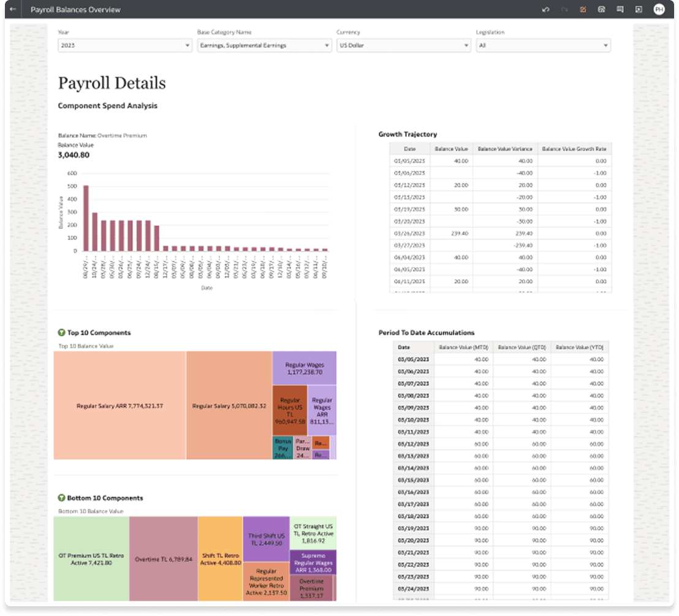Click the greyed redo icon in the top bar

click(564, 10)
